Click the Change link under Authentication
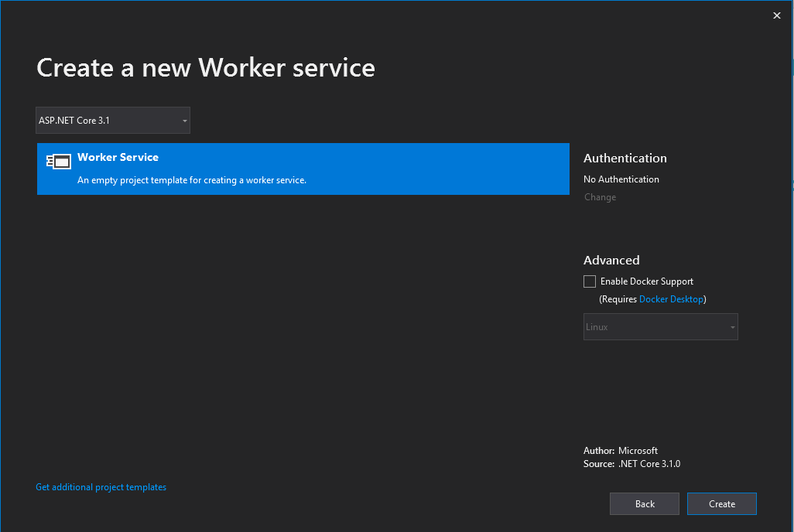794x532 pixels. (x=600, y=196)
